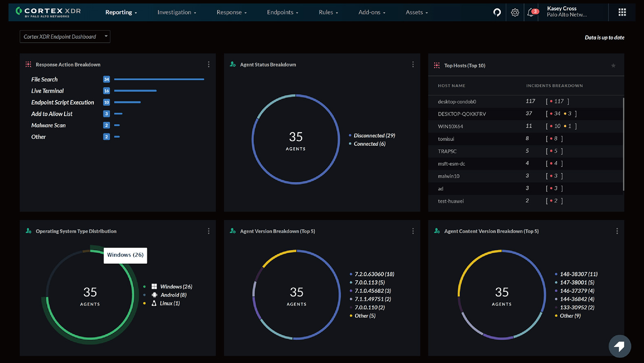Expand the Investigation menu

tap(176, 12)
